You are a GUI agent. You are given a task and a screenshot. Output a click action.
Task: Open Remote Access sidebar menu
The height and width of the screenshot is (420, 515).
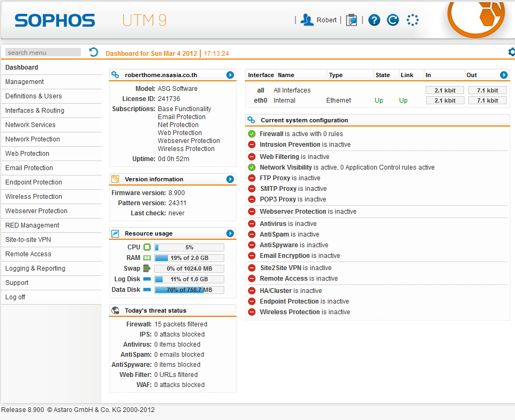click(51, 254)
